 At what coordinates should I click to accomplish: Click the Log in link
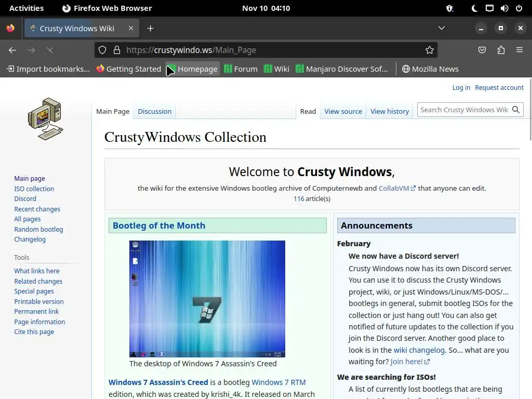461,87
